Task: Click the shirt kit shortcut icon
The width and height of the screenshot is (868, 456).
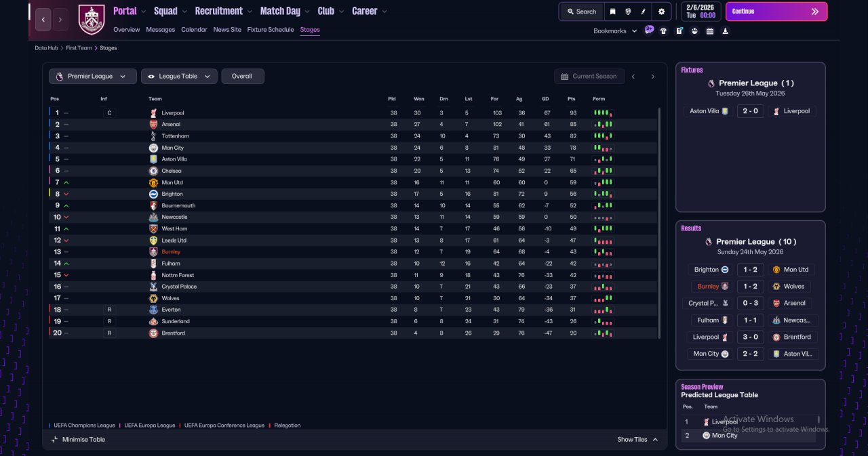Action: pyautogui.click(x=663, y=30)
